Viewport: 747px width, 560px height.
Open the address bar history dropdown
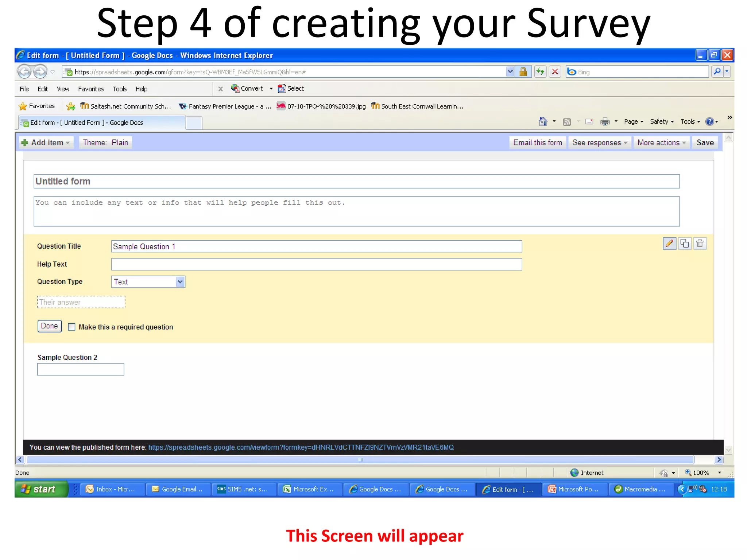pyautogui.click(x=510, y=71)
